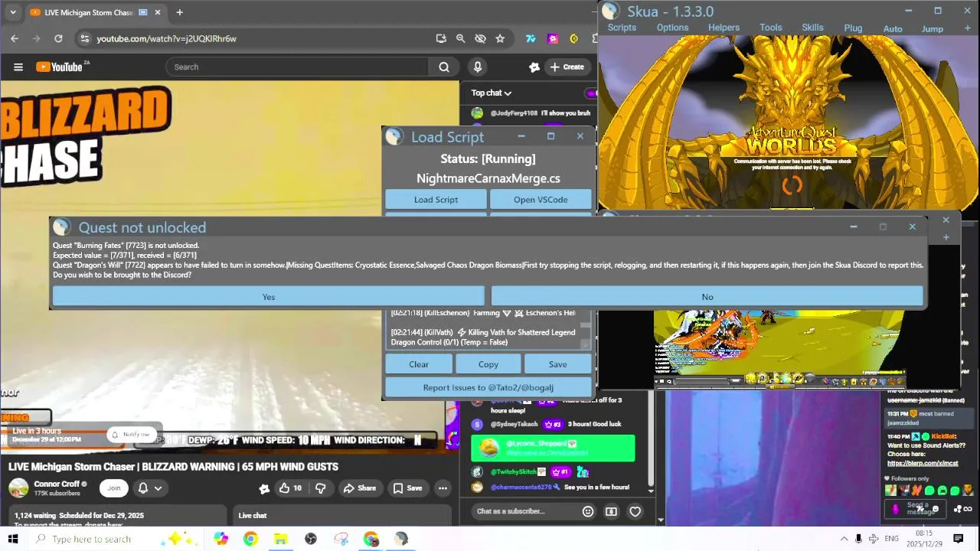Click the Join channel button
Viewport: 980px width, 551px height.
coord(114,488)
